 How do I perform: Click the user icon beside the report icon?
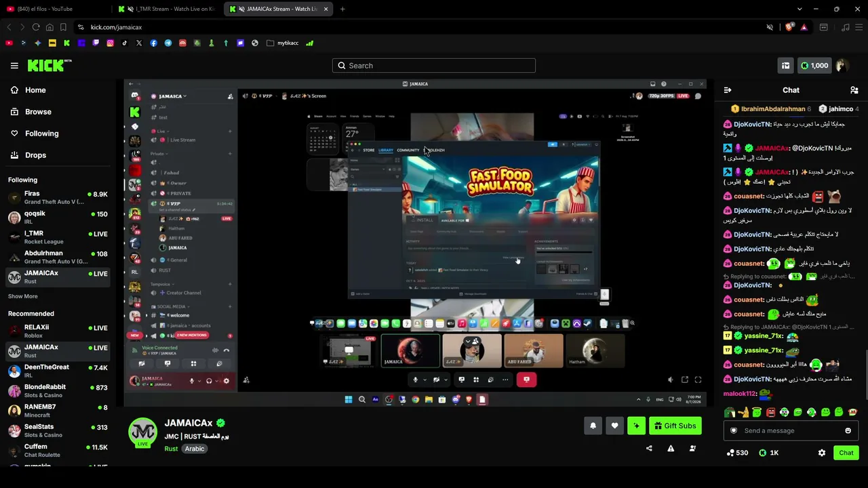[692, 449]
